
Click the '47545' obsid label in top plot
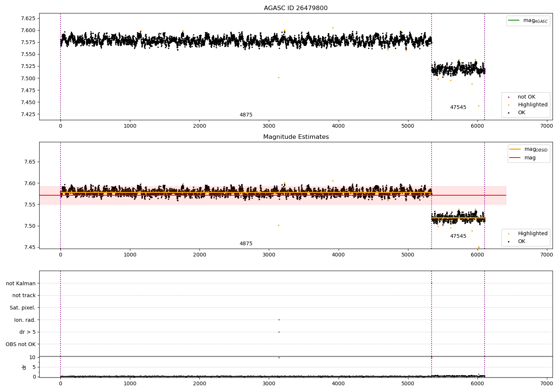tap(458, 108)
